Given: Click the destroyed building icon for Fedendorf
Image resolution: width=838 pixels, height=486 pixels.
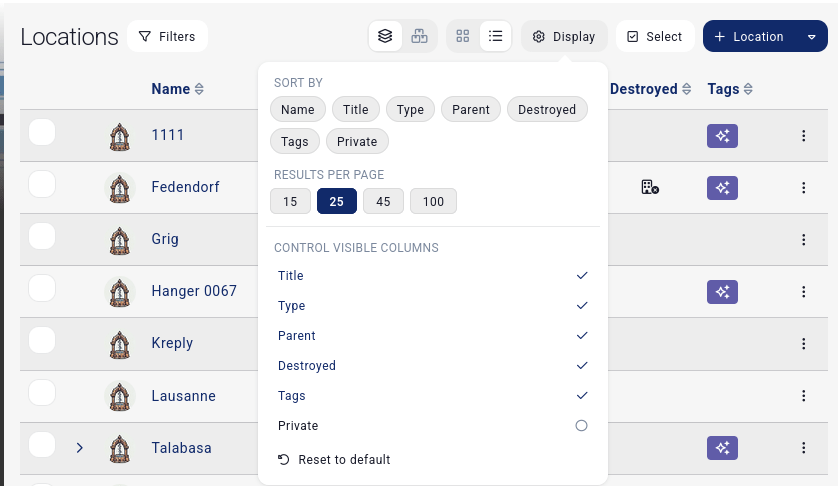Looking at the screenshot, I should coord(650,187).
